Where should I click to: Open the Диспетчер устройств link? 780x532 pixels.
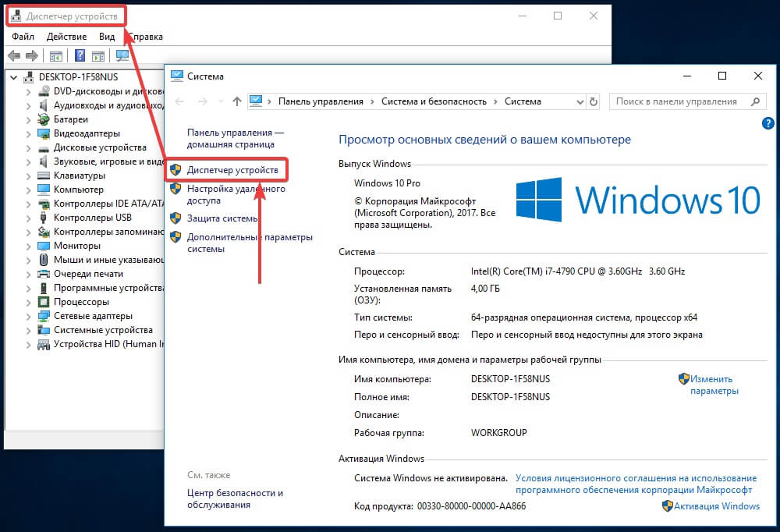coord(232,170)
